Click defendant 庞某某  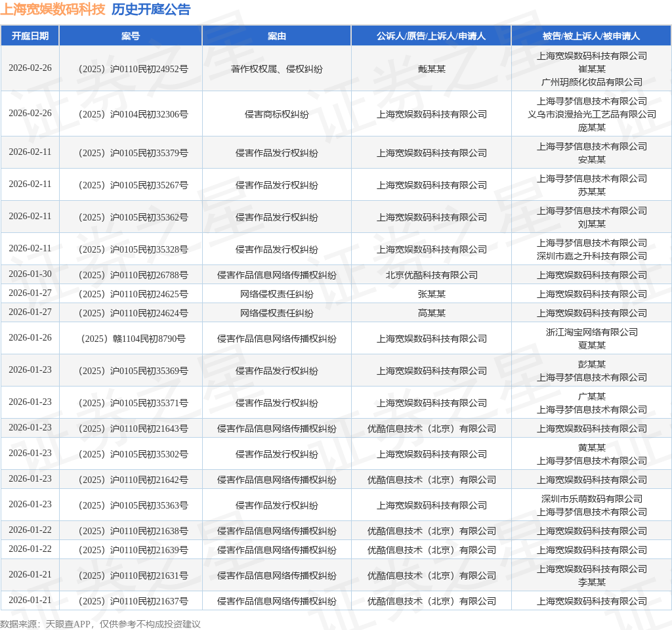pos(591,127)
